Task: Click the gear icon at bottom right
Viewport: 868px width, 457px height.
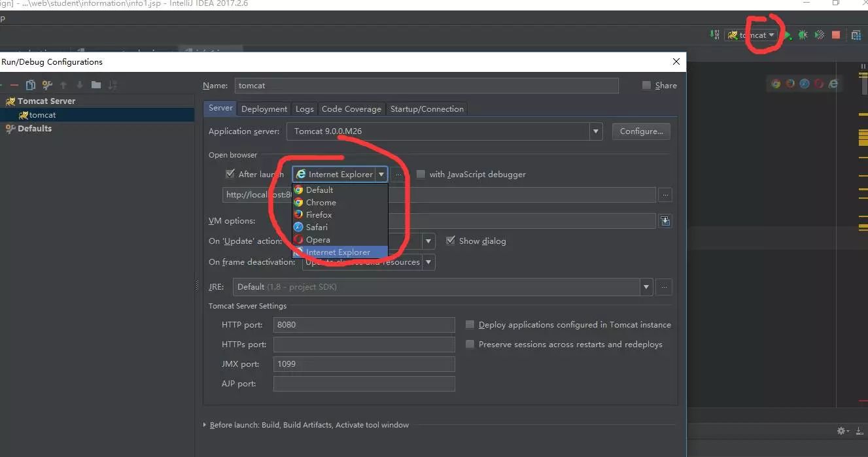Action: point(842,431)
